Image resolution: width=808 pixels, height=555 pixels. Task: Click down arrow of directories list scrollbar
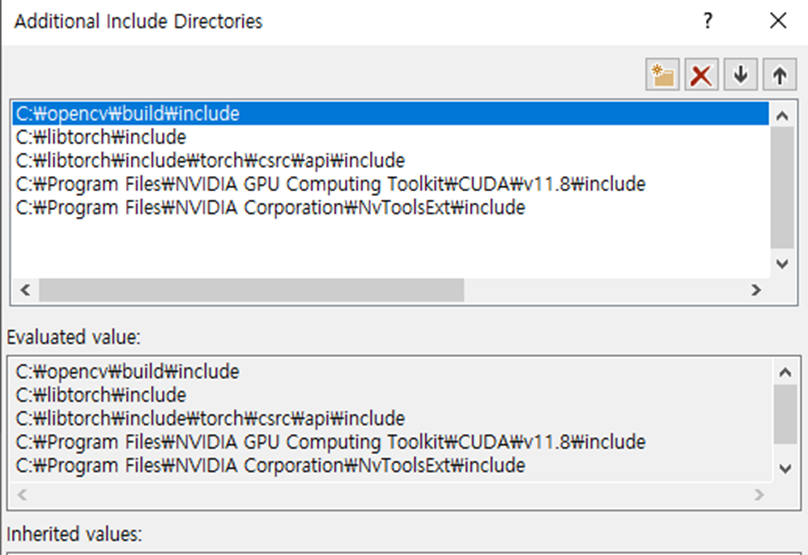782,264
